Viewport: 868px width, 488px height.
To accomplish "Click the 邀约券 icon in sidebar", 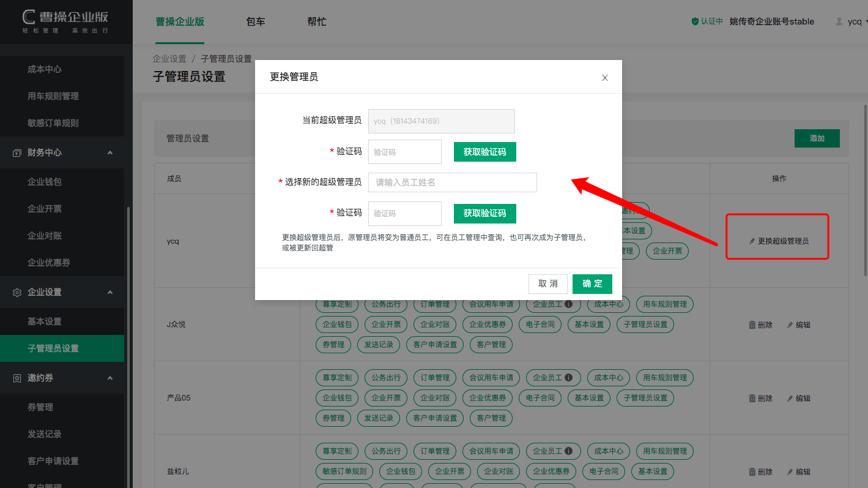I will [17, 378].
